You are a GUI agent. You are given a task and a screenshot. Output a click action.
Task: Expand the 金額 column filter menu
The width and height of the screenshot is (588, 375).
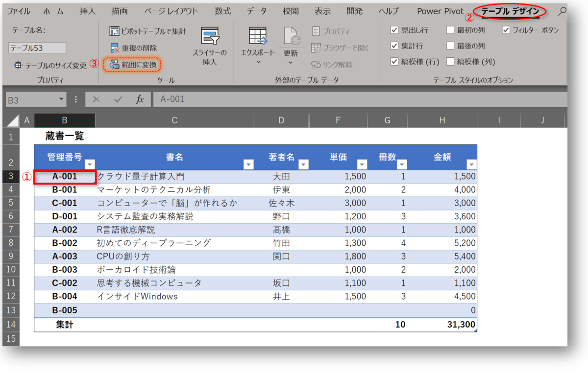coord(471,165)
